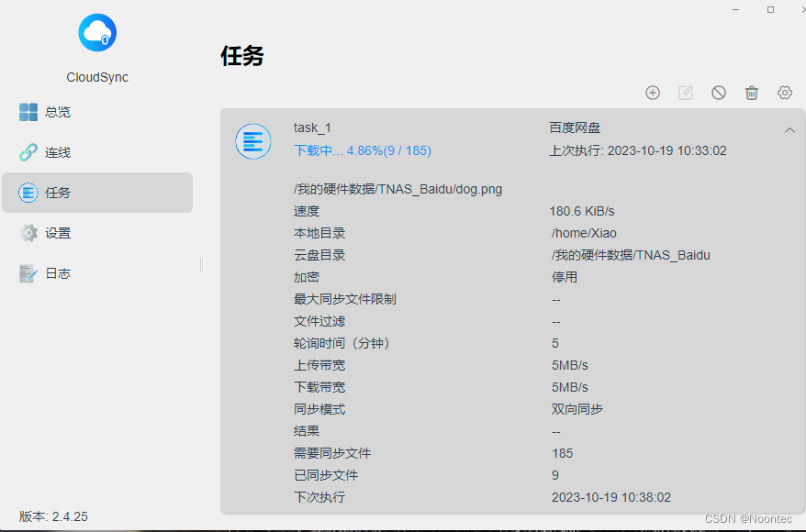806x532 pixels.
Task: Click the task_1 round list icon
Action: 253,141
